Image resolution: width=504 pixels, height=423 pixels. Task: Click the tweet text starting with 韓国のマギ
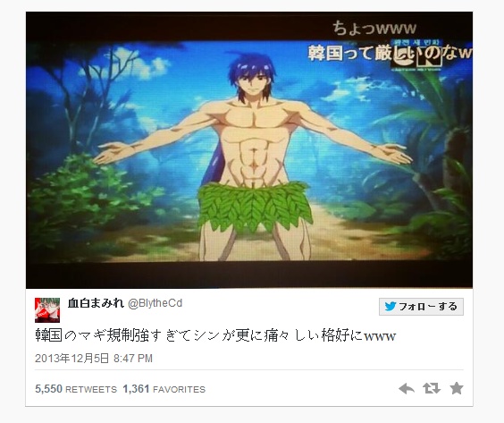[215, 336]
